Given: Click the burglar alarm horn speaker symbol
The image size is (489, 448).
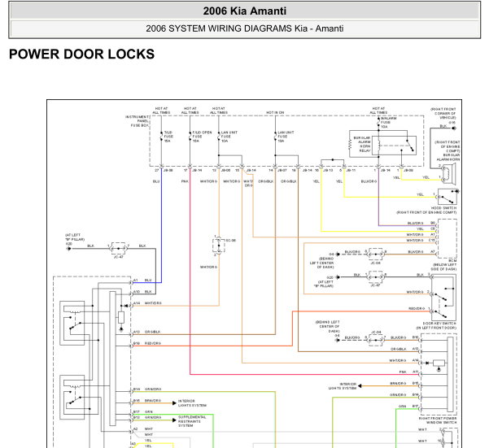Looking at the screenshot, I should (x=448, y=175).
